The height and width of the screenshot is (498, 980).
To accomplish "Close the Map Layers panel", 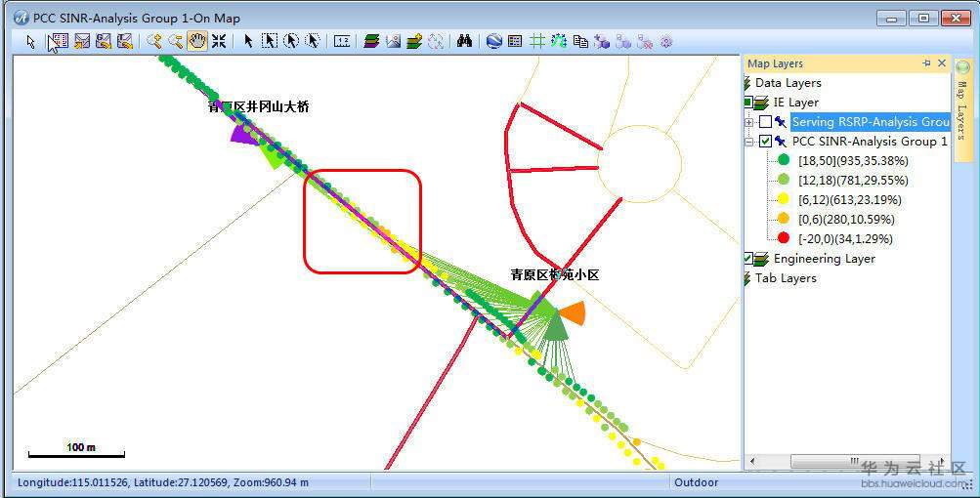I will [942, 63].
